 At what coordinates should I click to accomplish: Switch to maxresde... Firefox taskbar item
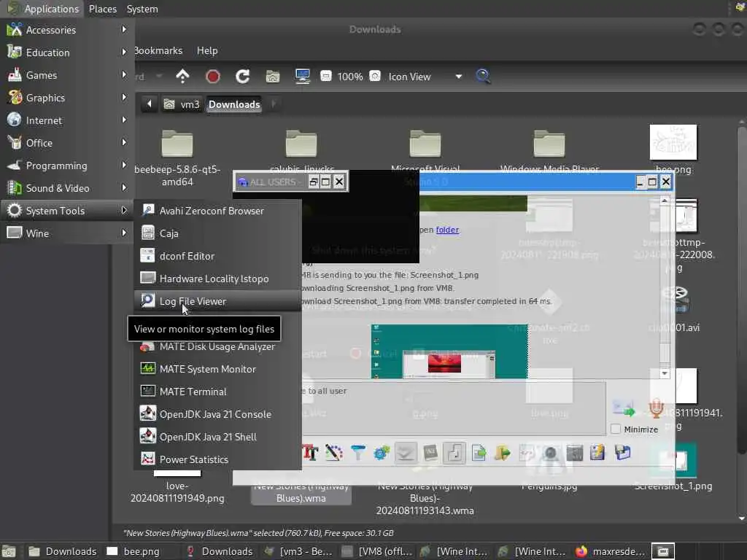(611, 551)
